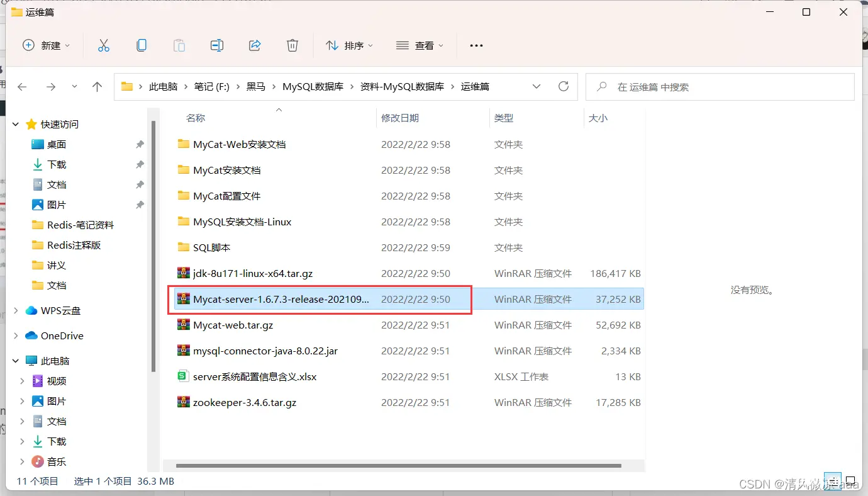Click MySQL数据库 in the address breadcrumb
868x496 pixels.
coord(313,87)
